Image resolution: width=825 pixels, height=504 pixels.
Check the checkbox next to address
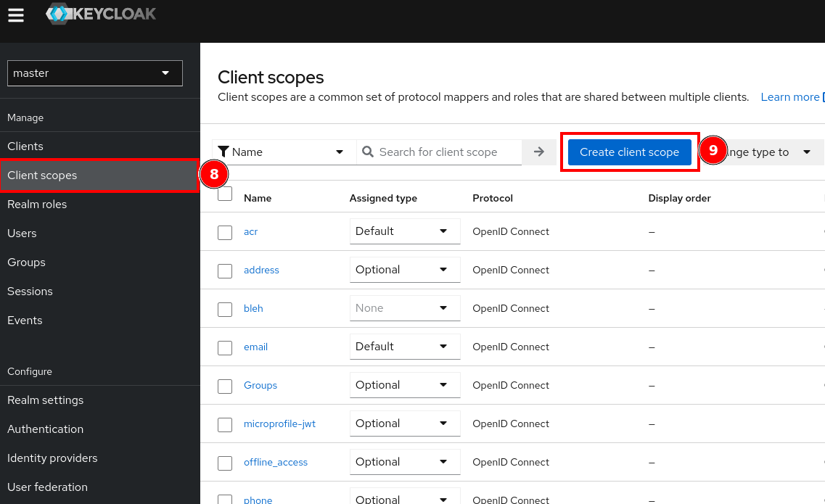coord(224,270)
